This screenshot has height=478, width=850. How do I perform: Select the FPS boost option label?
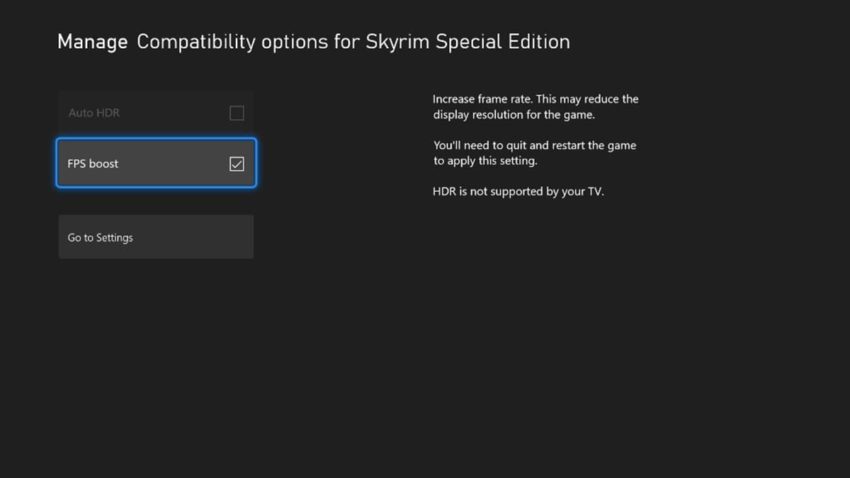pyautogui.click(x=93, y=164)
